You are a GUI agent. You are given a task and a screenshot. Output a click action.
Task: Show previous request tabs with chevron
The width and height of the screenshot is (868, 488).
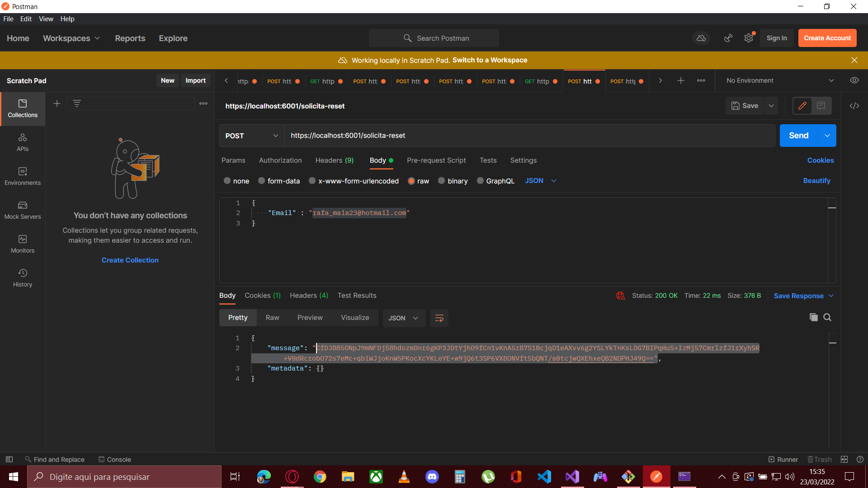click(x=226, y=80)
